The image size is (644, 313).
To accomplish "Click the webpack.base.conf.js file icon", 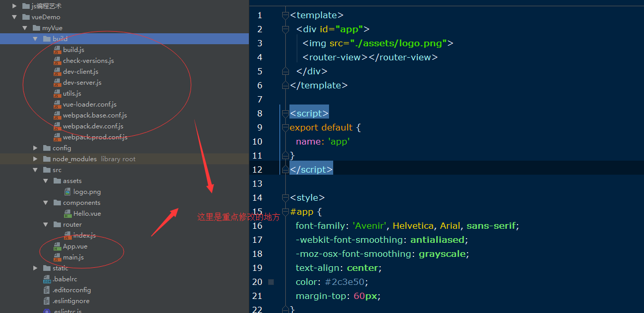I will coord(57,115).
